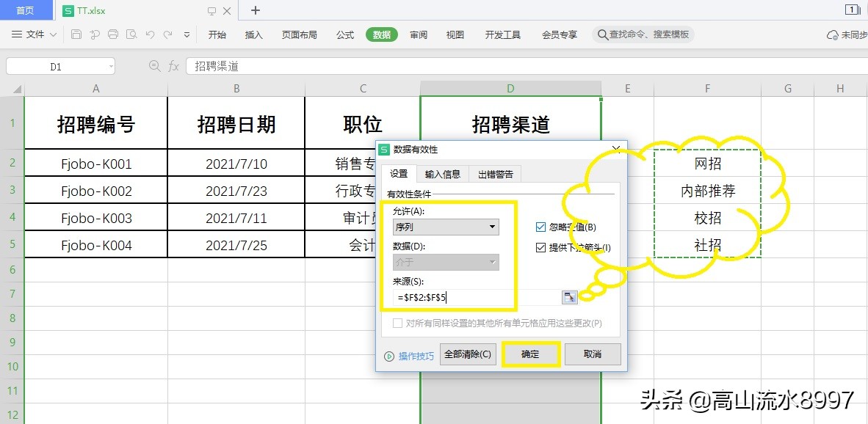Click the 来源 source input field
Image resolution: width=868 pixels, height=424 pixels.
tap(477, 297)
